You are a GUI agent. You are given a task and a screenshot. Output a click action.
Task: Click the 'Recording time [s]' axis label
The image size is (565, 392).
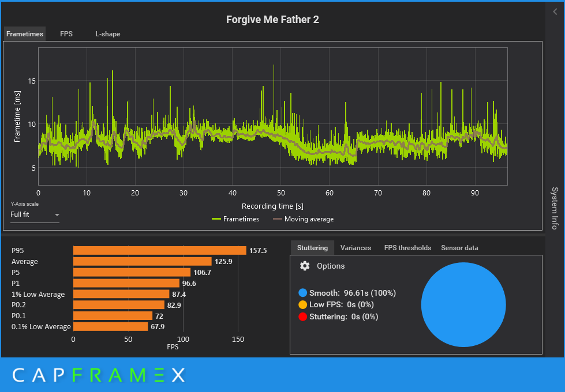(272, 206)
